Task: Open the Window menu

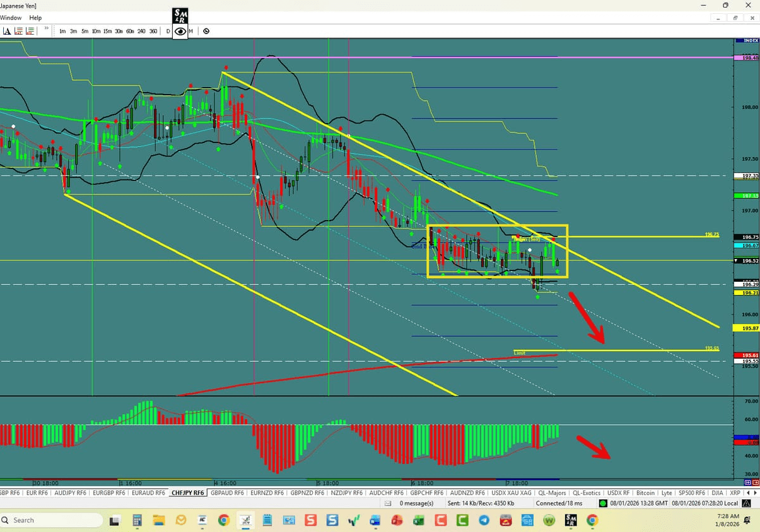Action: 11,18
